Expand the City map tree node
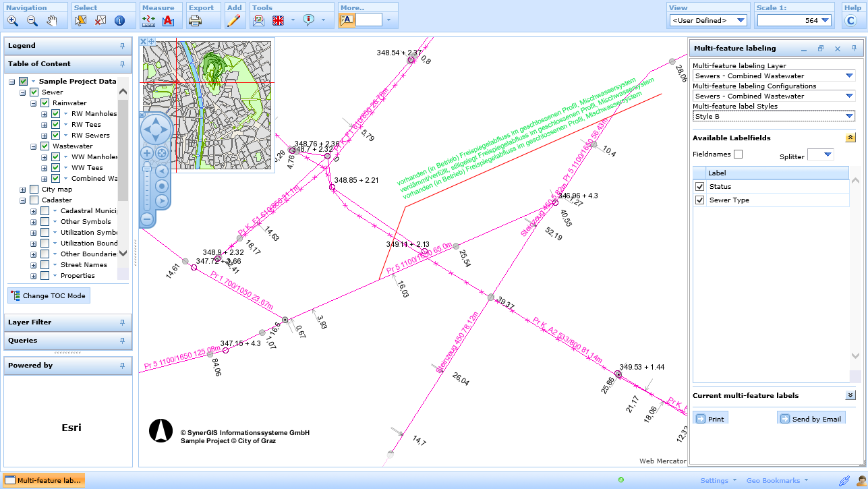 click(x=23, y=190)
